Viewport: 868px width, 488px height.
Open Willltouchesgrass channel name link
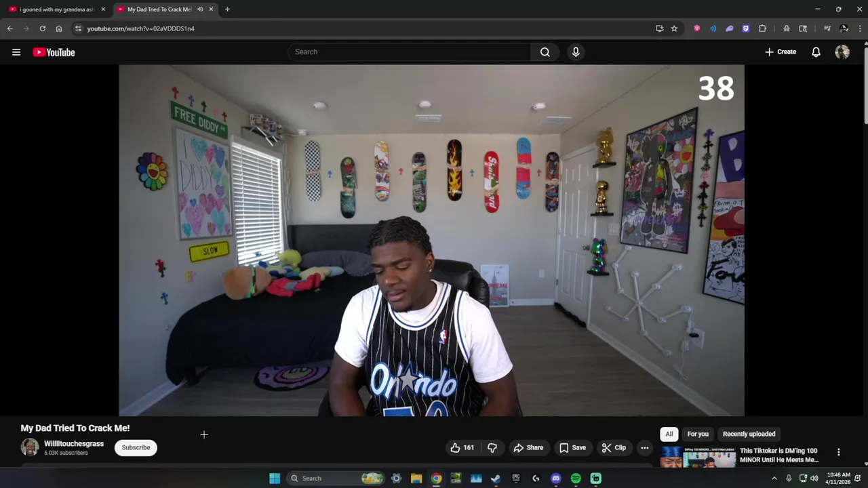point(74,444)
